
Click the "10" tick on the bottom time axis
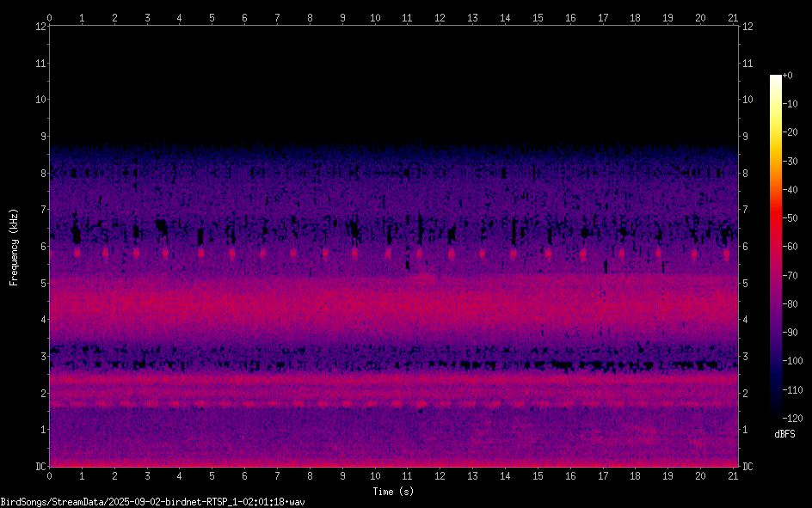point(375,476)
